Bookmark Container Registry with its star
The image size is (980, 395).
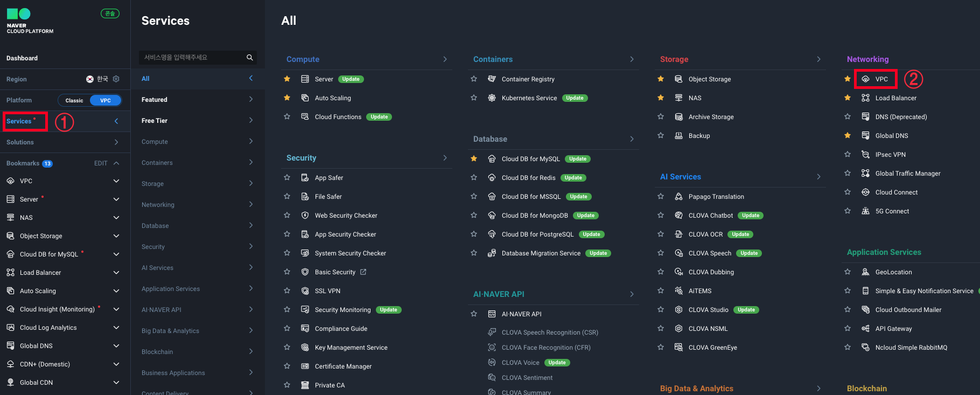click(474, 79)
